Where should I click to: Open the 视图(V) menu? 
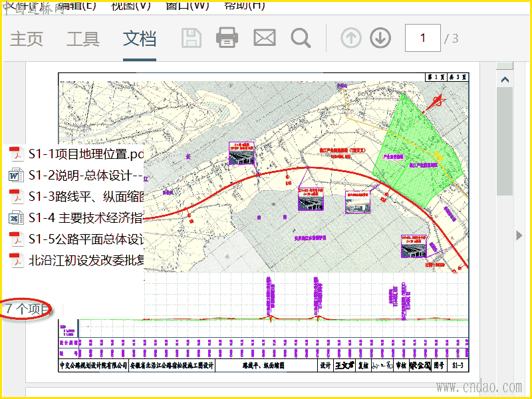pyautogui.click(x=131, y=6)
